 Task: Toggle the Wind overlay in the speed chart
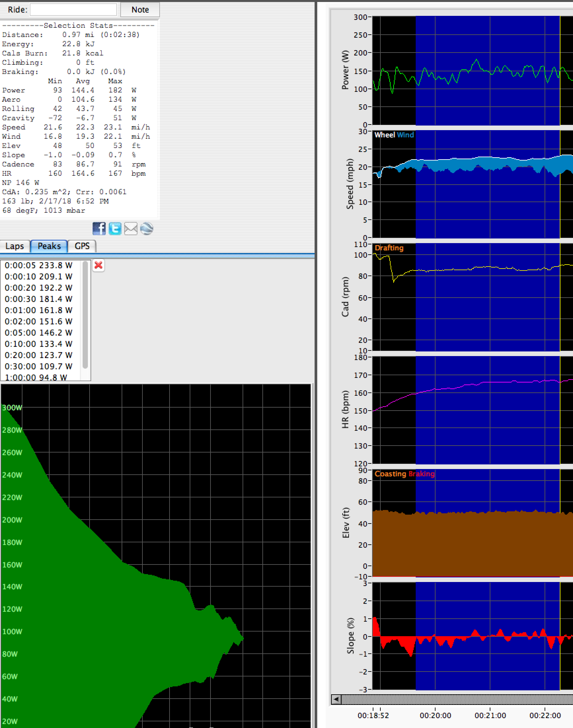click(405, 135)
